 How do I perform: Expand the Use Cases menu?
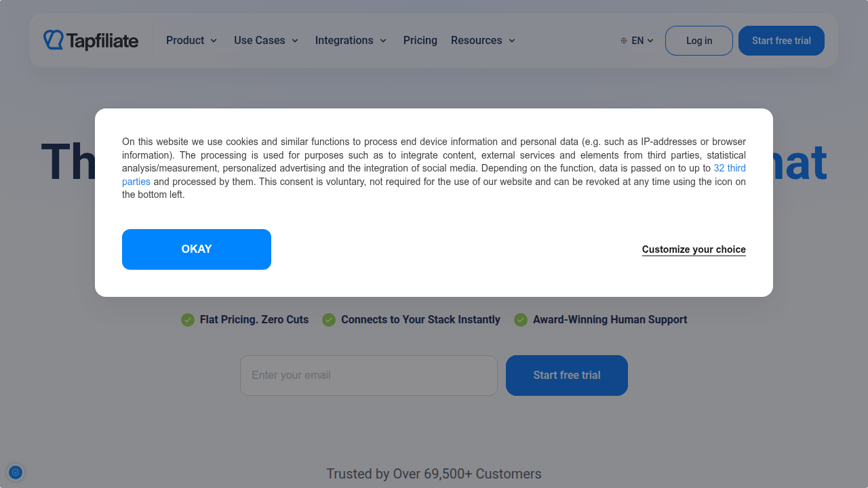267,41
